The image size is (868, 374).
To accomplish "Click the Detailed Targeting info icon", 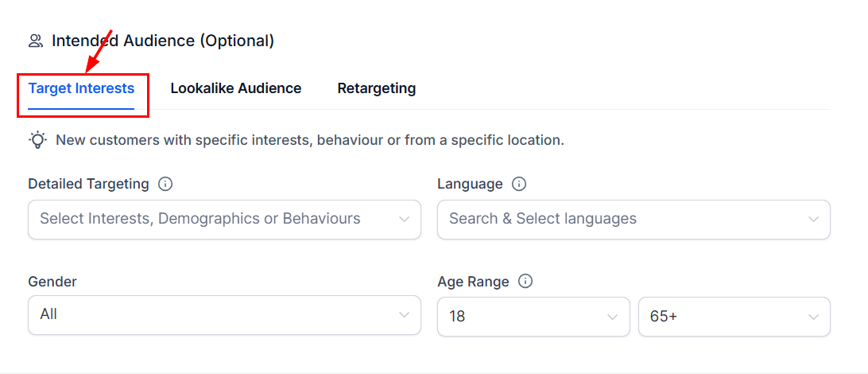I will (165, 184).
